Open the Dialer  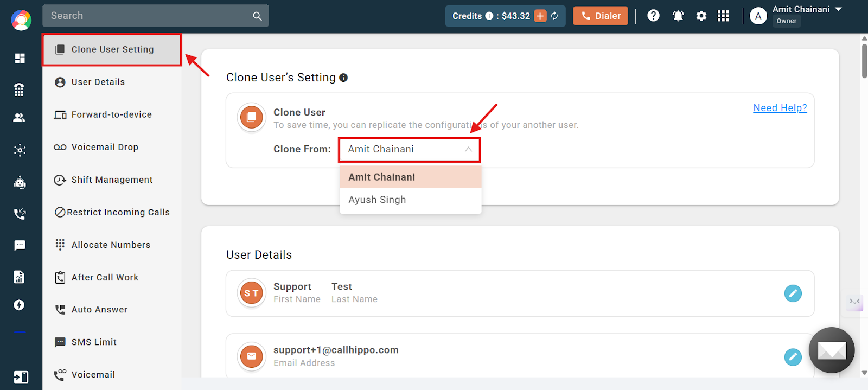point(601,16)
